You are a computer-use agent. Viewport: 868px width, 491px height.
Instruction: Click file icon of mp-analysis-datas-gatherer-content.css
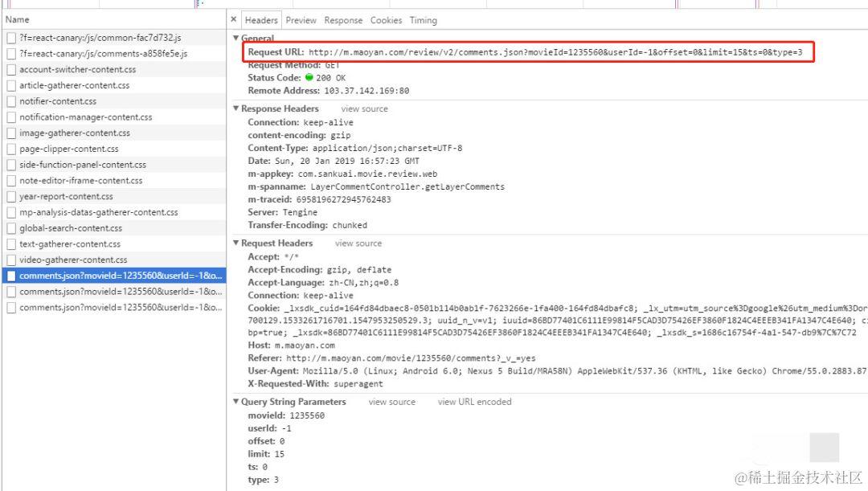point(11,213)
